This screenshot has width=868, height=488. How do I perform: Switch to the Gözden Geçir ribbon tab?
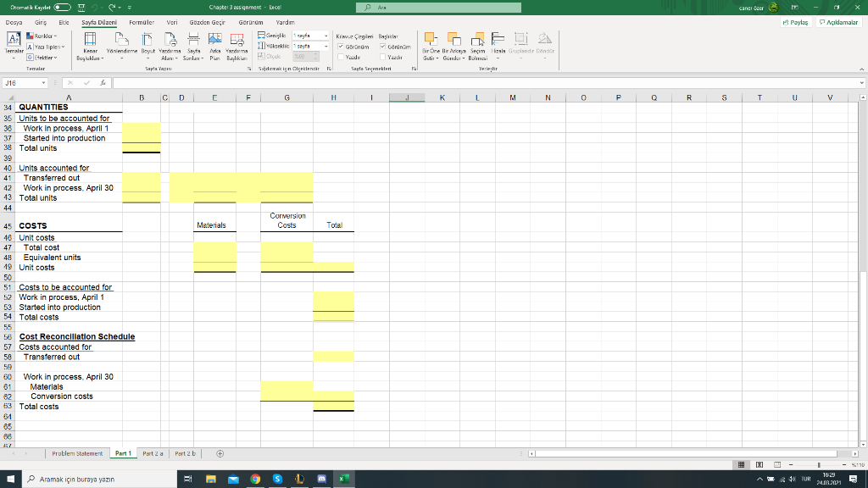pos(207,23)
